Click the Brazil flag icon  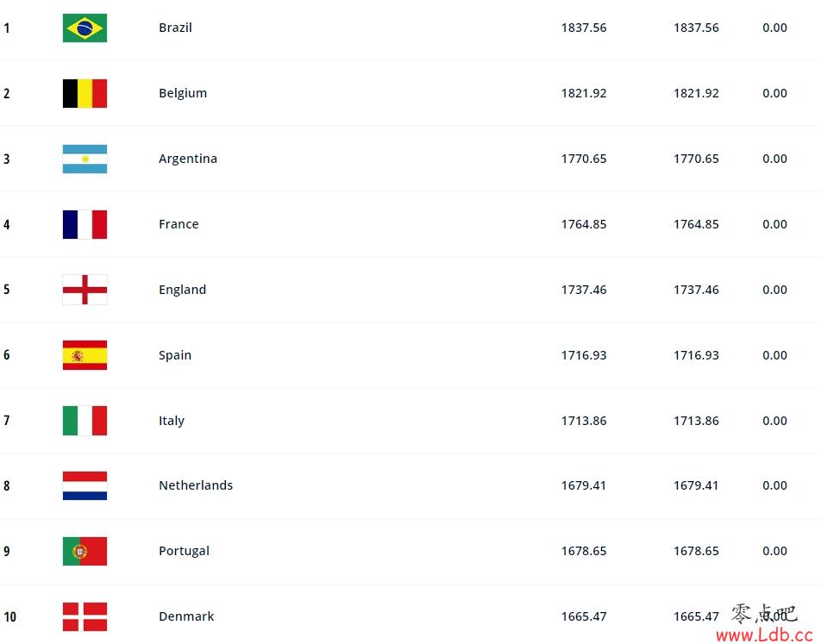[85, 28]
